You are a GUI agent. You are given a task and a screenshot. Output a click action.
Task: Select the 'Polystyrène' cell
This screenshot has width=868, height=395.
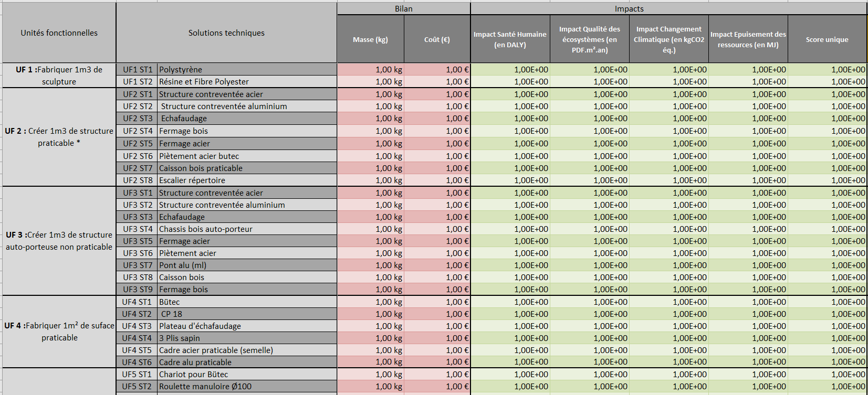(247, 70)
